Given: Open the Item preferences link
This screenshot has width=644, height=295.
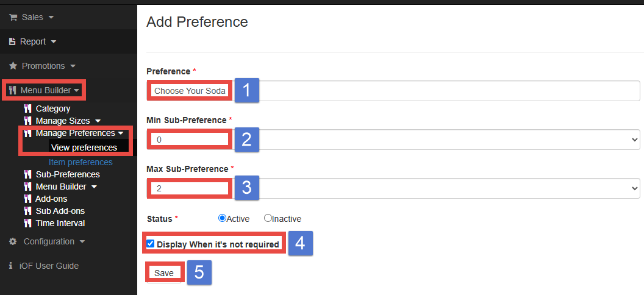Looking at the screenshot, I should coord(80,162).
